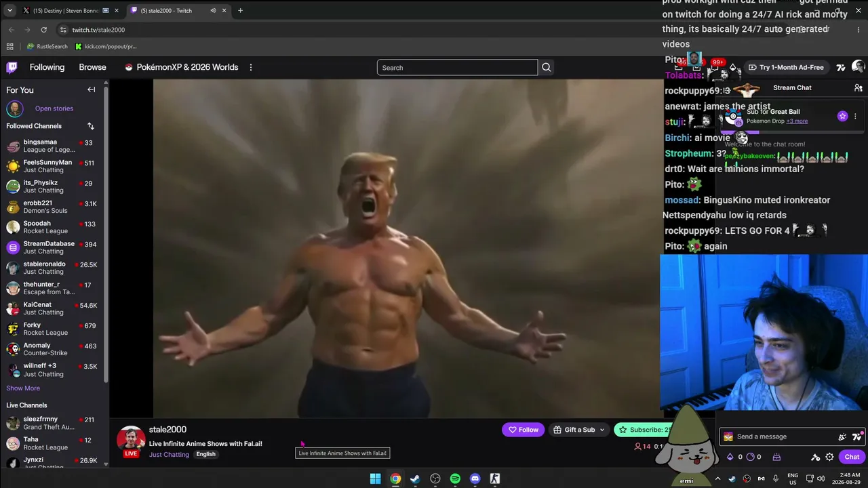This screenshot has height=488, width=868.
Task: Click the cheer celebration icon in chat input
Action: pos(842,436)
